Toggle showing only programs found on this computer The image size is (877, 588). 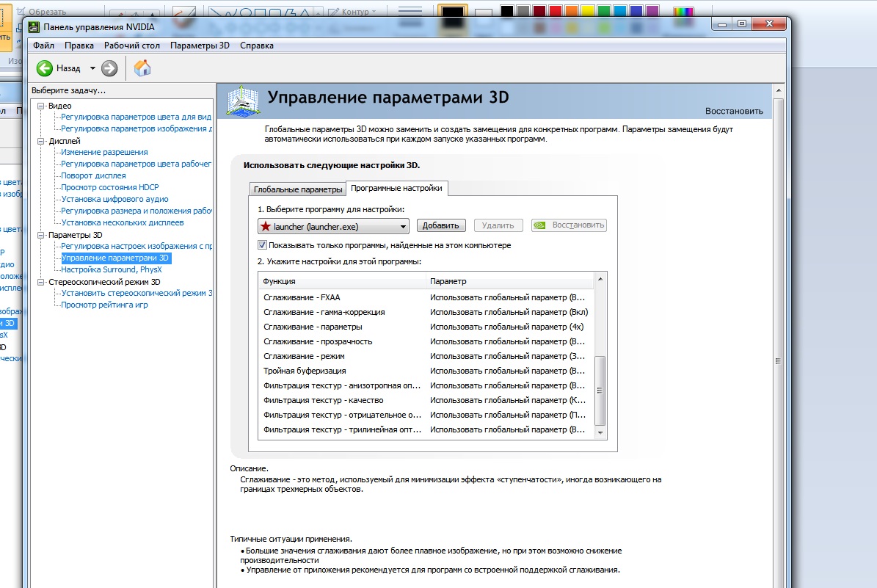coord(262,245)
